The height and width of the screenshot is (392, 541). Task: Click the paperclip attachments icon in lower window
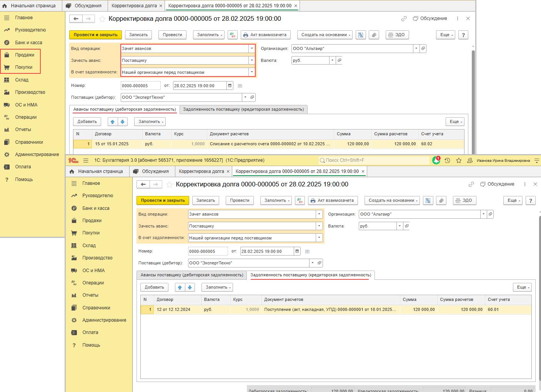coord(441,201)
